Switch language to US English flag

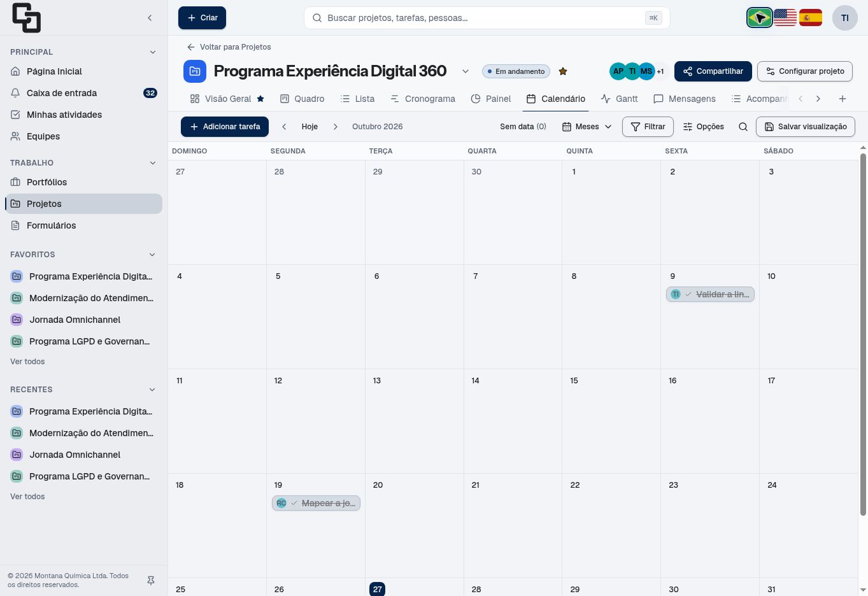click(785, 18)
